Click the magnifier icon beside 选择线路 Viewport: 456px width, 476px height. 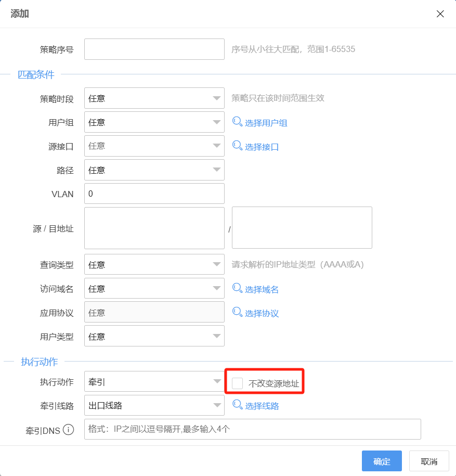[x=237, y=405]
